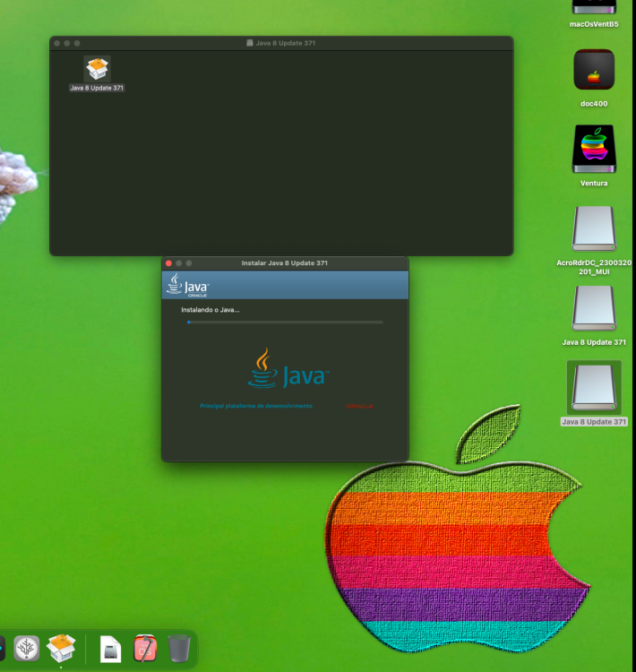Click the large Java logo in the installer body

point(288,368)
